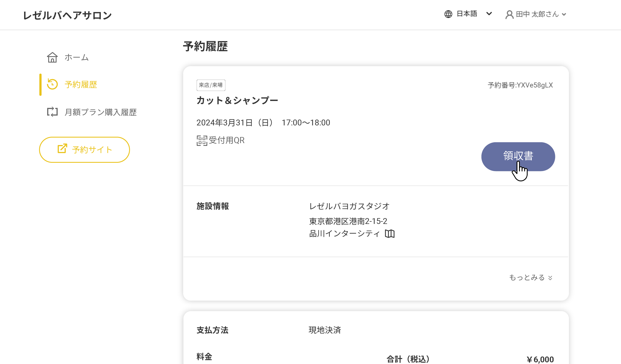Click the external link icon on 予約サイト
Viewport: 621px width, 364px height.
[x=62, y=149]
